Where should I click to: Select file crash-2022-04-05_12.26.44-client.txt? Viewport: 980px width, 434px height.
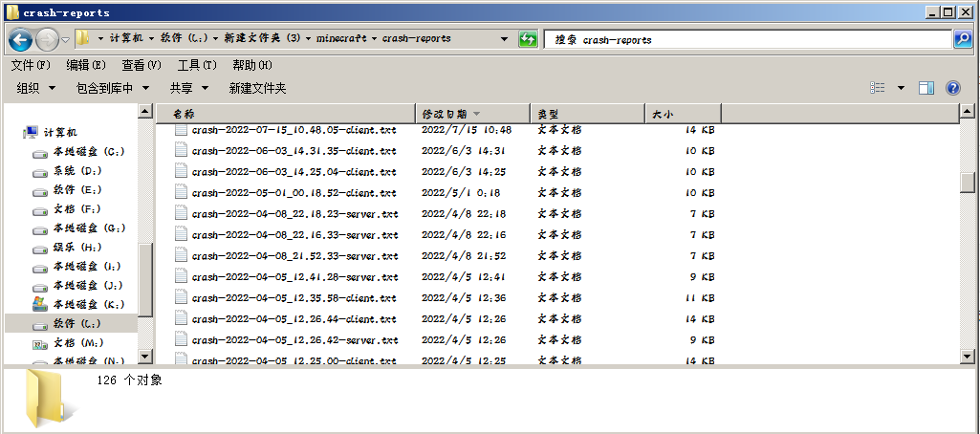point(294,318)
